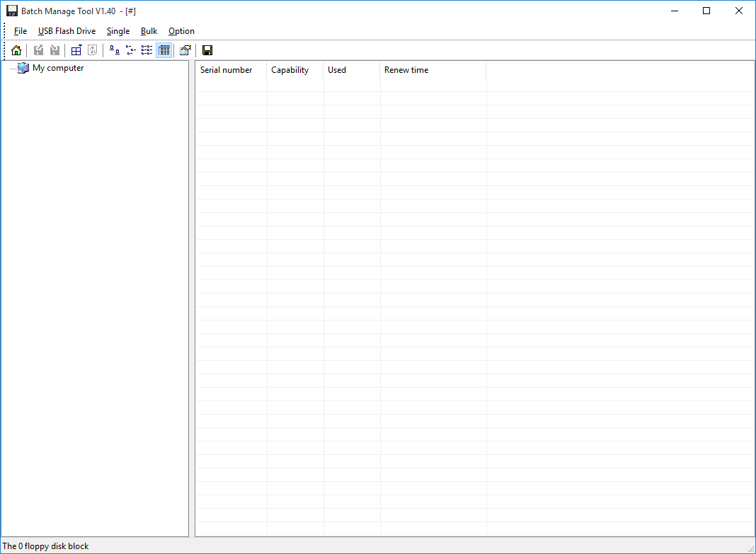Image resolution: width=756 pixels, height=554 pixels.
Task: Switch to large icons view
Action: pyautogui.click(x=114, y=50)
